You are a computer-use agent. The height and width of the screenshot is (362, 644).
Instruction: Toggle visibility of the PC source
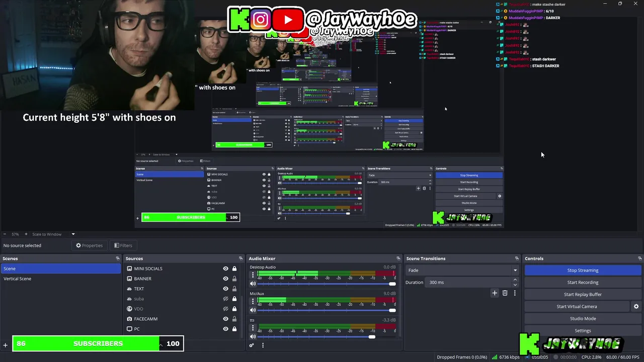225,329
